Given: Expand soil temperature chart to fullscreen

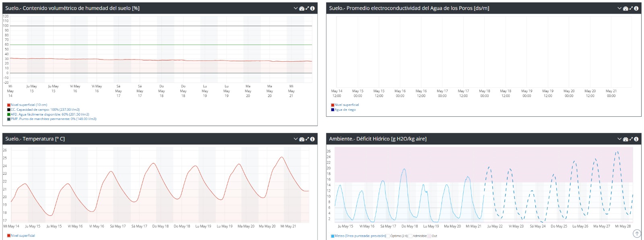Looking at the screenshot, I should point(308,139).
